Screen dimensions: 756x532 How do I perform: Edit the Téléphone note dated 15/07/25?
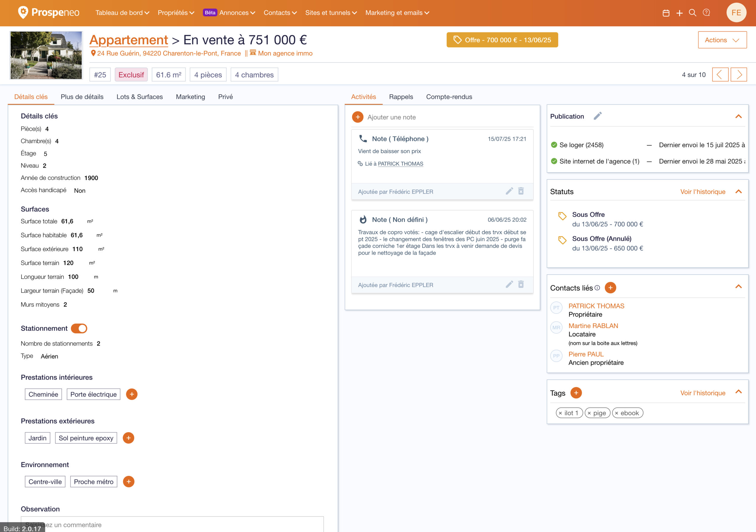(x=509, y=191)
